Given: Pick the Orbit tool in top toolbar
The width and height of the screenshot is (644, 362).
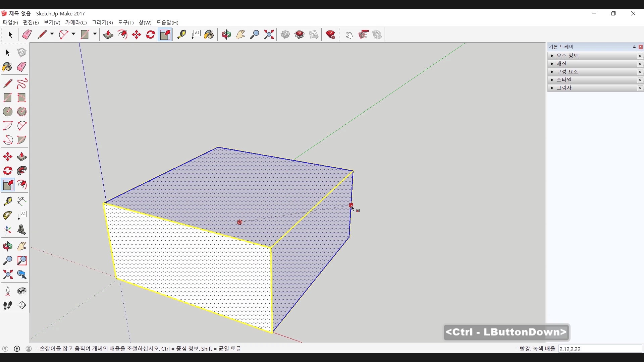Looking at the screenshot, I should (226, 35).
